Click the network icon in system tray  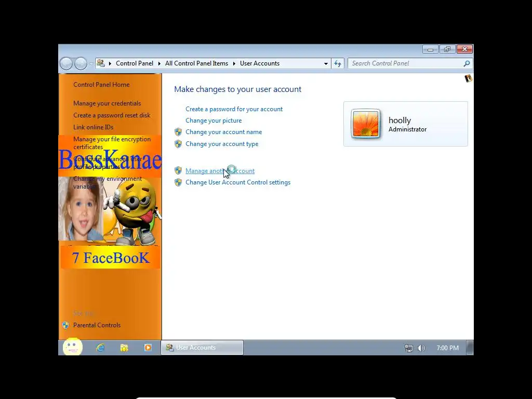click(x=409, y=348)
